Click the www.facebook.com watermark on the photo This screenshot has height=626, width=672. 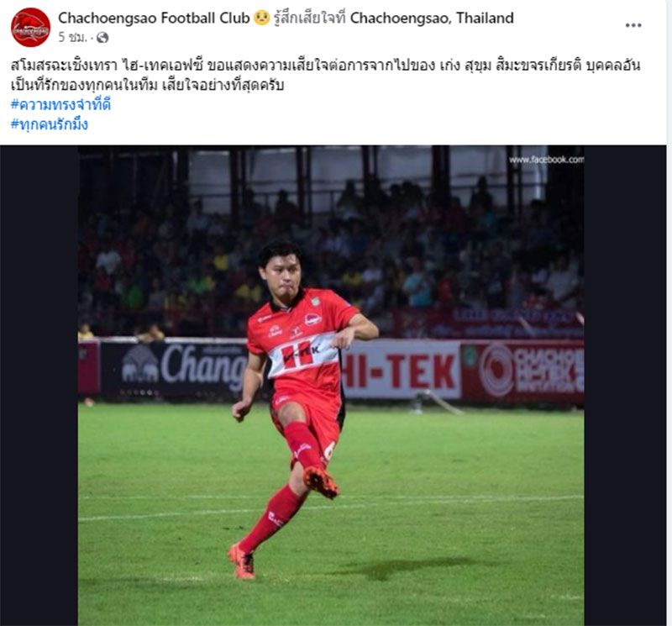pos(547,160)
